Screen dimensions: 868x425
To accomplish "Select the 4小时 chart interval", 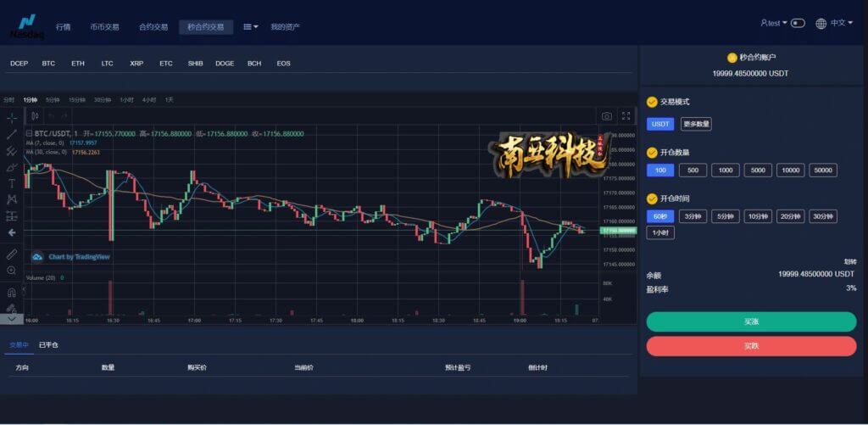I will [149, 100].
